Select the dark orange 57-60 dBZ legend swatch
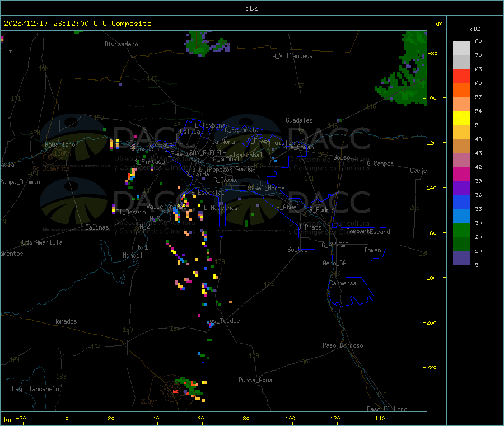504x426 pixels. 461,90
